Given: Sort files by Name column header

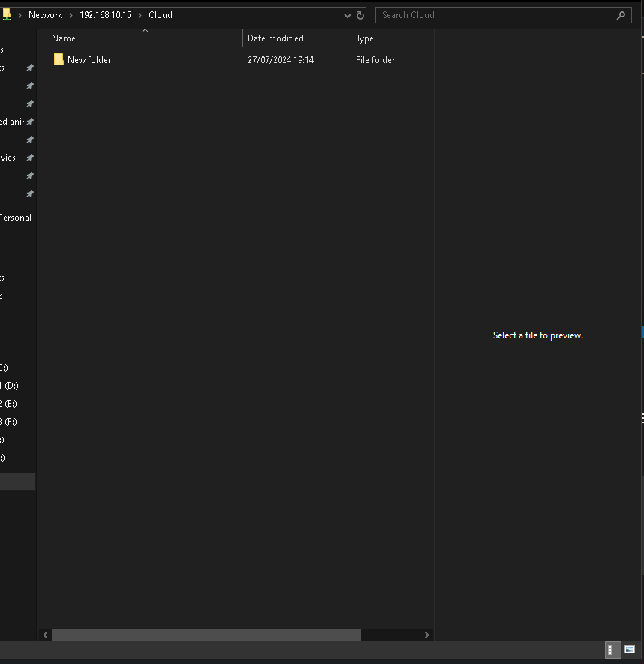Looking at the screenshot, I should pos(64,38).
